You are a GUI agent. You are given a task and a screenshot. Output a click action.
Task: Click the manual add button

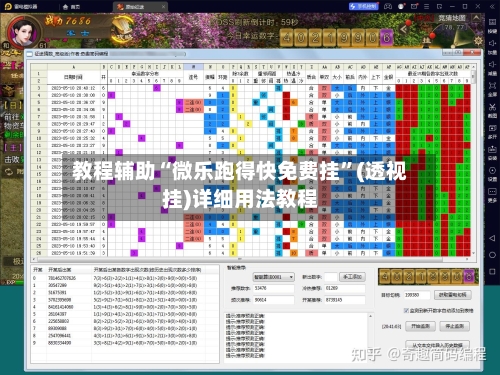coord(352,277)
